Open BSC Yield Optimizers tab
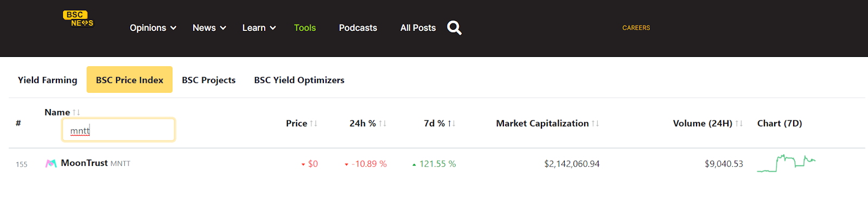Screen dimensions: 868x223 click(x=299, y=80)
